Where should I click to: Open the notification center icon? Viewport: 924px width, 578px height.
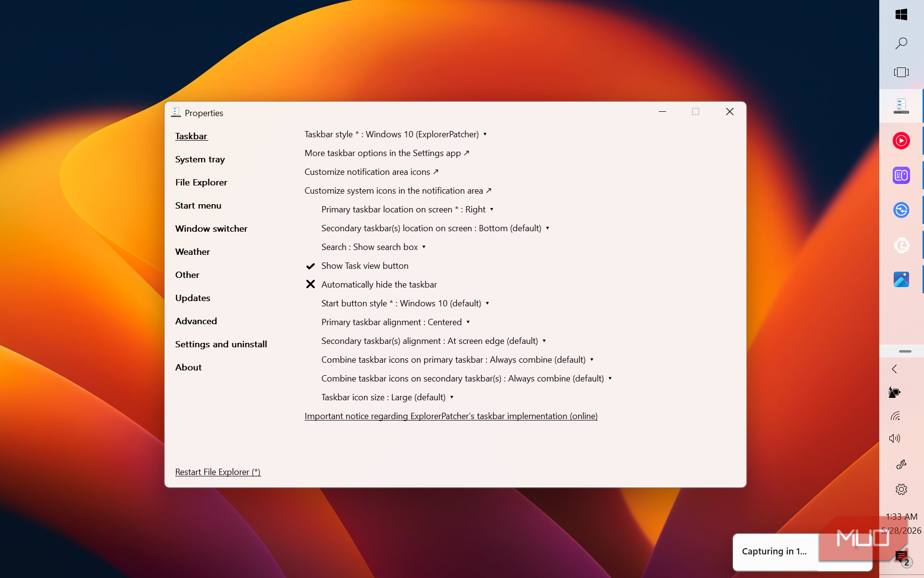click(901, 557)
